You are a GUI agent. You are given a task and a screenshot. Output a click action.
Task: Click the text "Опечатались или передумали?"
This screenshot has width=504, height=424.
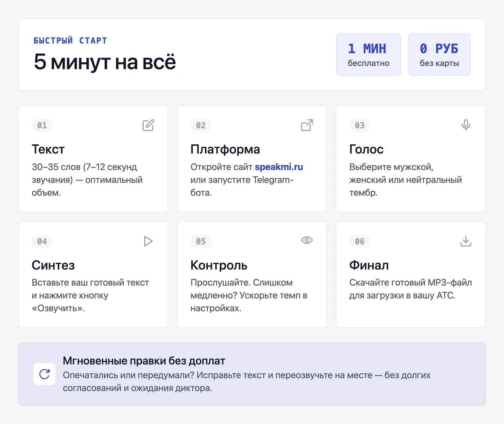(x=129, y=375)
